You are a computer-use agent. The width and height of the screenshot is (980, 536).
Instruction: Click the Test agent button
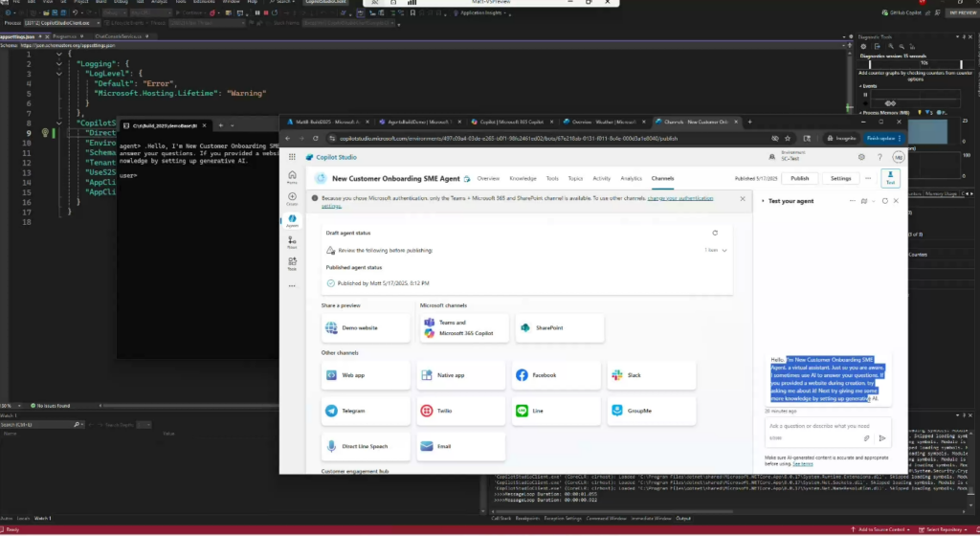(x=890, y=178)
